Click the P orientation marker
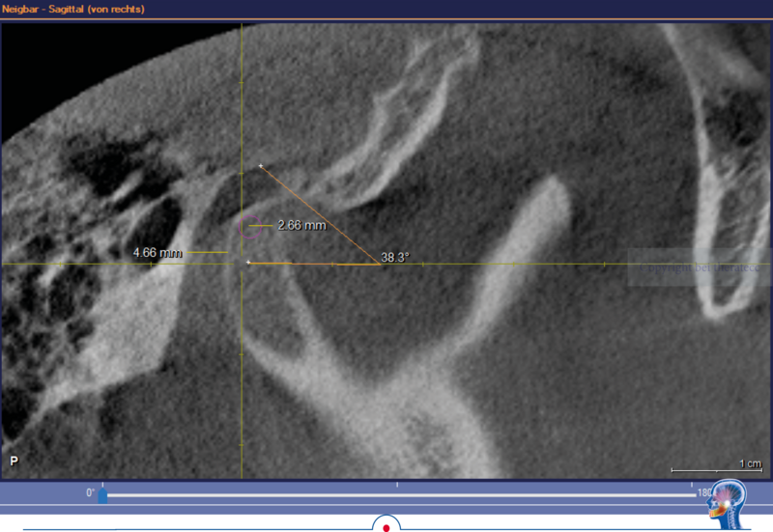 (14, 462)
